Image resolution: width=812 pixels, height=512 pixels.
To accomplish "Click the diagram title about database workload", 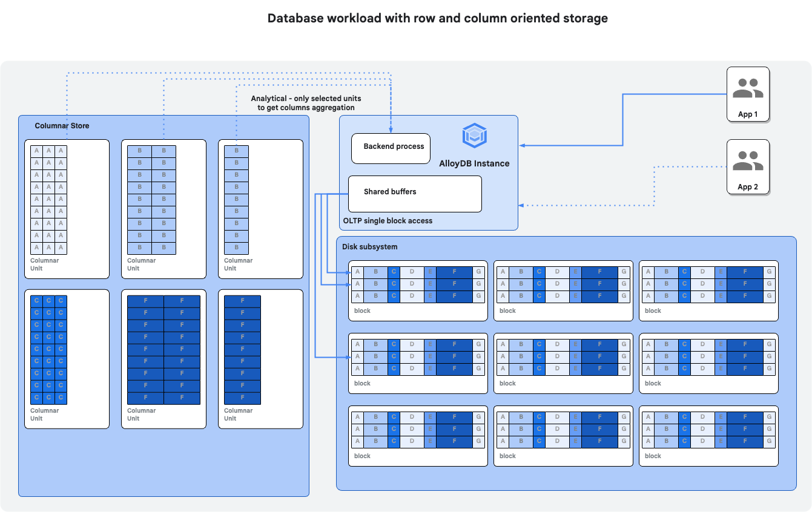I will 437,18.
